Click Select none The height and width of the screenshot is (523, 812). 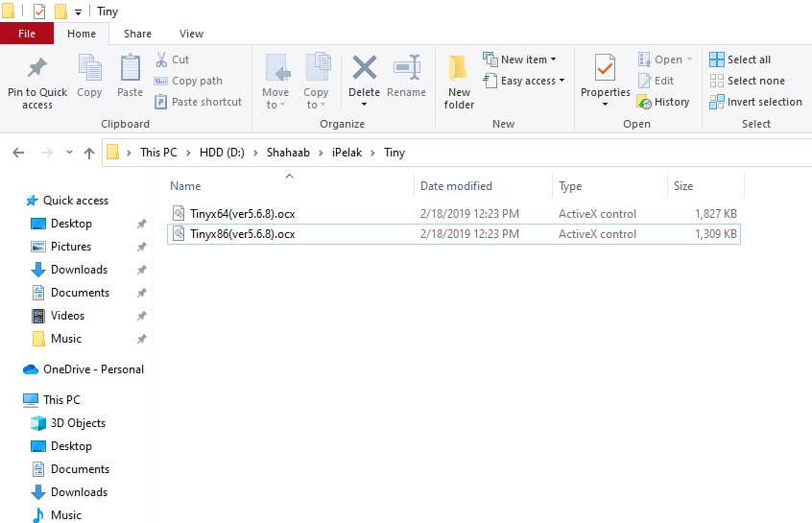coord(748,81)
